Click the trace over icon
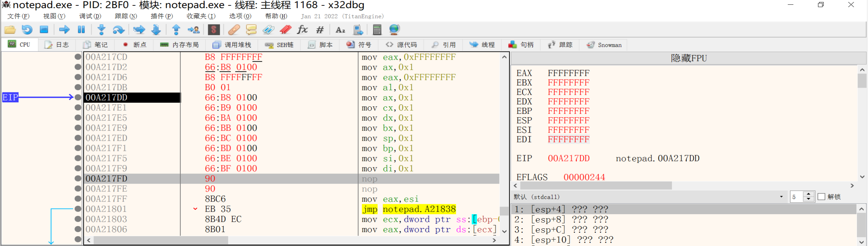This screenshot has width=868, height=246. pyautogui.click(x=156, y=30)
